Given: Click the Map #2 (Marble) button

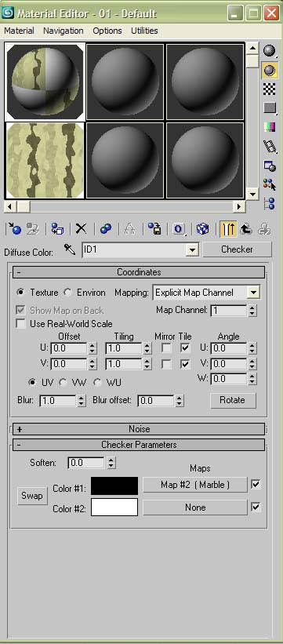Looking at the screenshot, I should pos(195,485).
